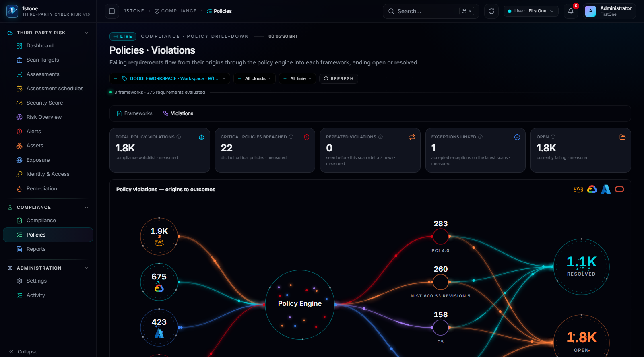Click info icon beside Repeated Violations
Viewport: 644px width, 357px height.
point(380,137)
